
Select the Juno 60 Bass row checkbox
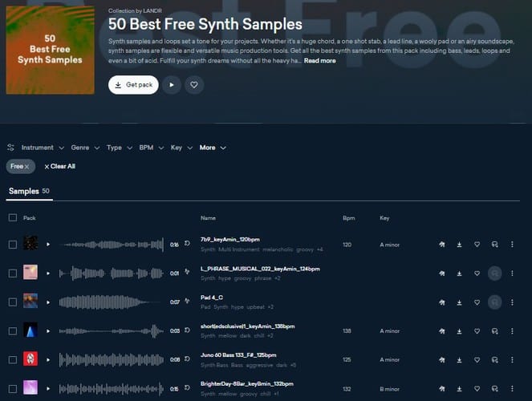(13, 359)
